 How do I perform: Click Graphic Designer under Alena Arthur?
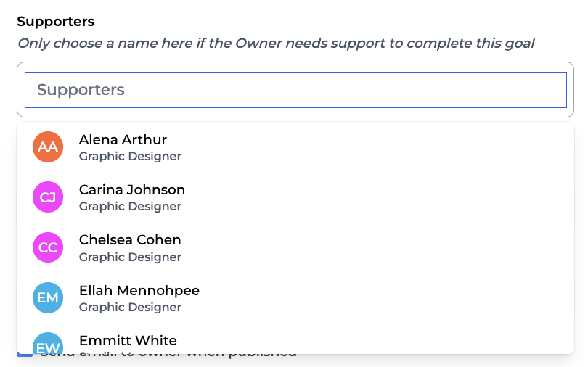coord(130,156)
